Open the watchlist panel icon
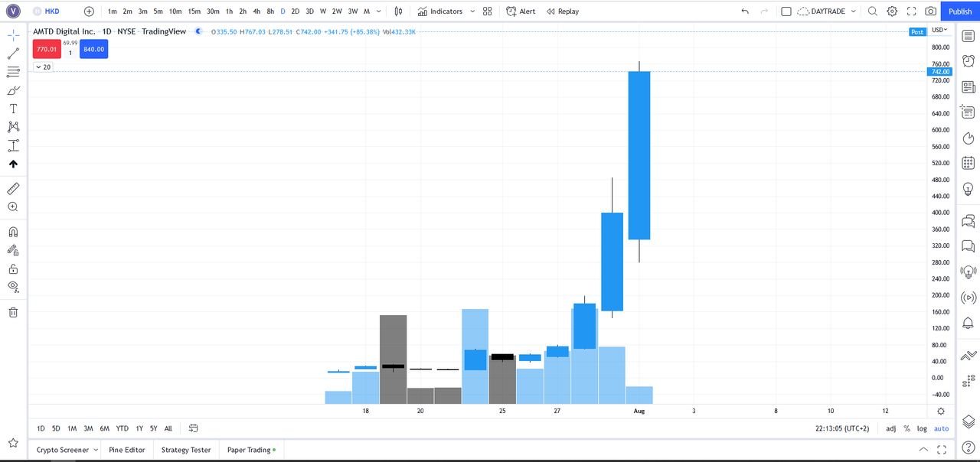Screen dimensions: 980x462 [x=969, y=35]
